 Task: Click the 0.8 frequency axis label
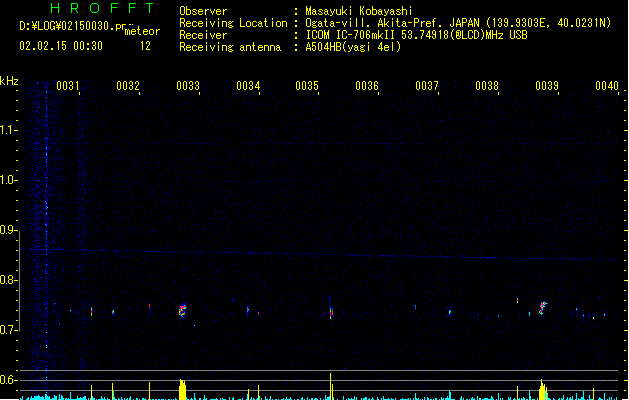8,280
